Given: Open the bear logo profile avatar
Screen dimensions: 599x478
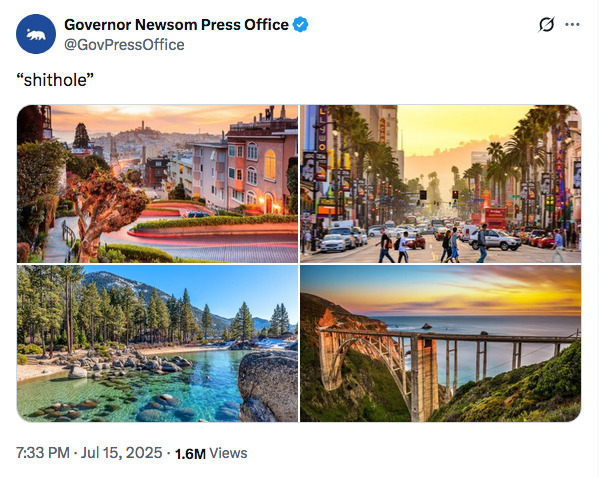Looking at the screenshot, I should click(36, 34).
